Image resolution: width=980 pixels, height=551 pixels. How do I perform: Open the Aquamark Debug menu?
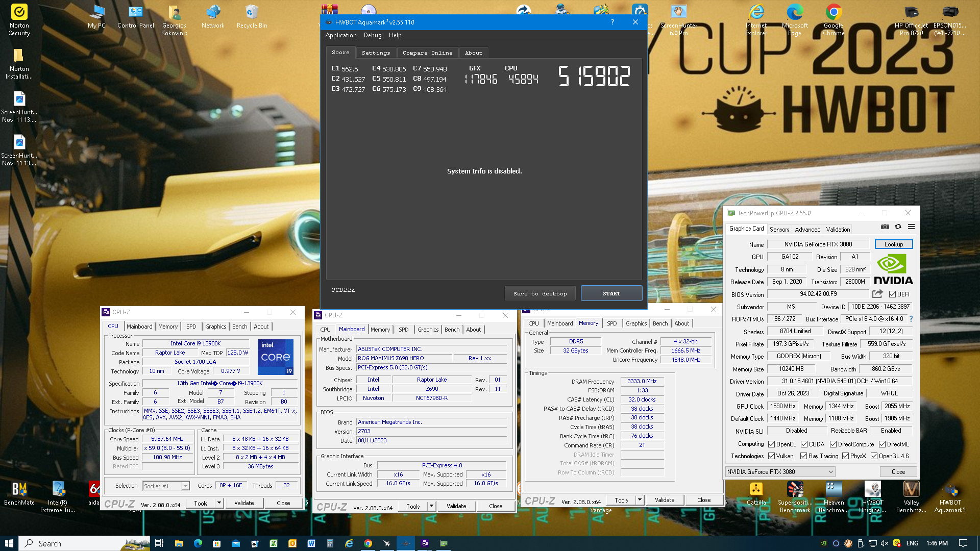point(373,35)
